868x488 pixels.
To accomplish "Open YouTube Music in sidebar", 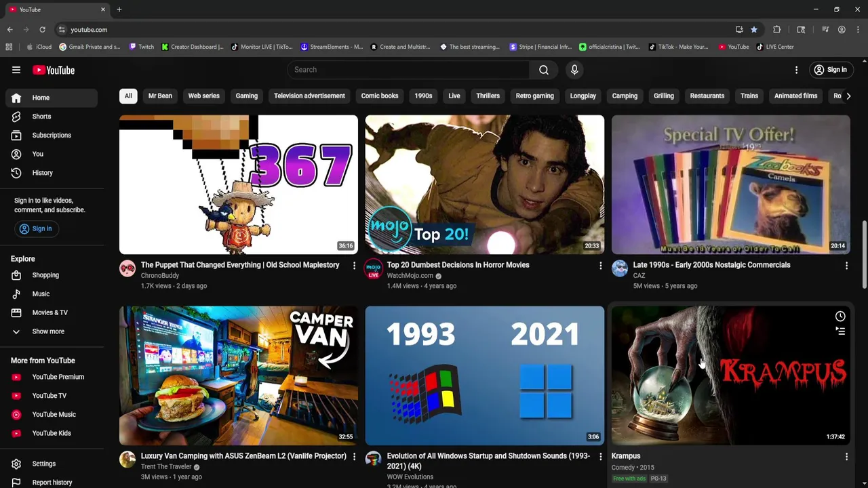I will (52, 414).
